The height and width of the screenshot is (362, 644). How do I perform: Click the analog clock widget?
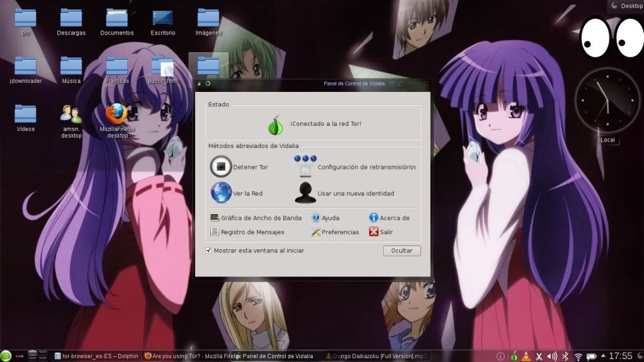pos(607,101)
